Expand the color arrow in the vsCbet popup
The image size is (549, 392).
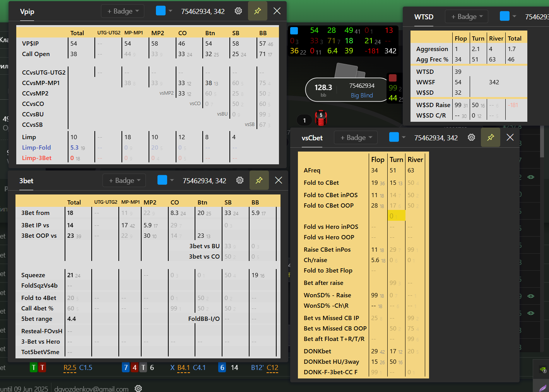pyautogui.click(x=404, y=137)
